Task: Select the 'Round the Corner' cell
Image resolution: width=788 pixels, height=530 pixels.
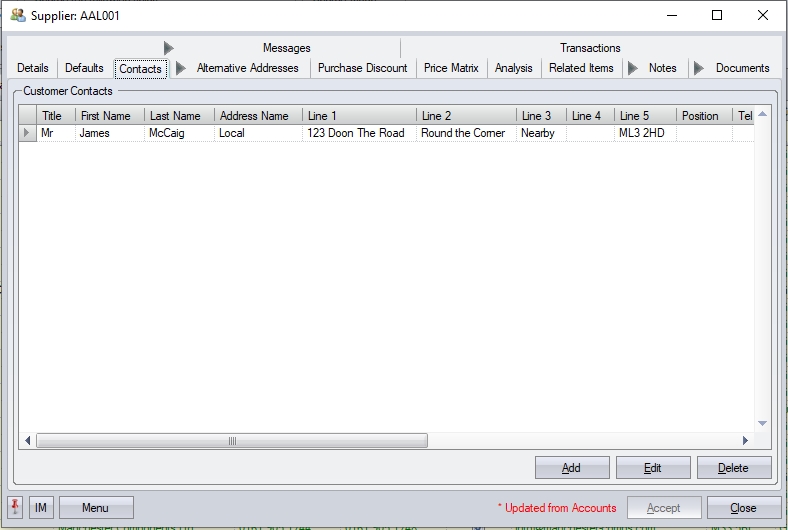Action: point(466,133)
